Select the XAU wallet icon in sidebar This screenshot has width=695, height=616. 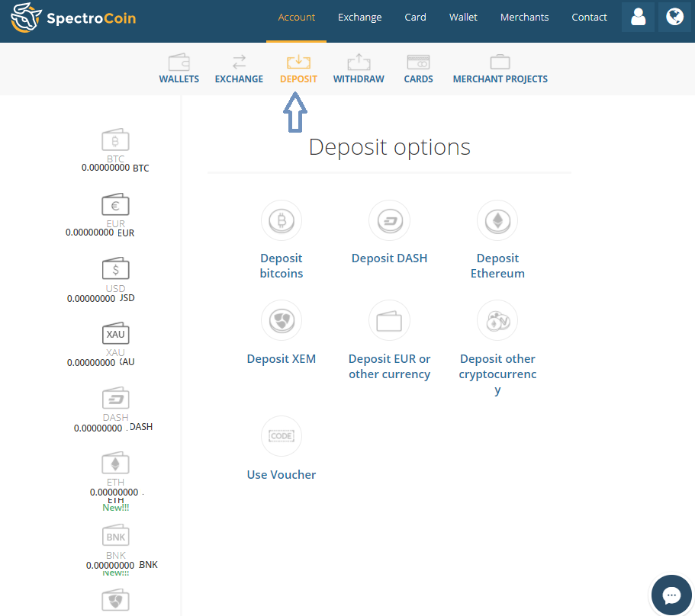coord(115,333)
